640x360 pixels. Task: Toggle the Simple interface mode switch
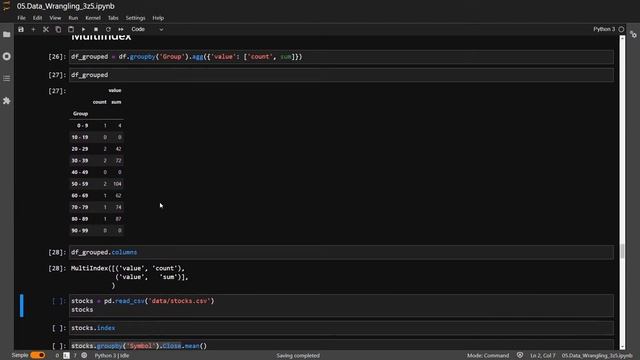38,355
